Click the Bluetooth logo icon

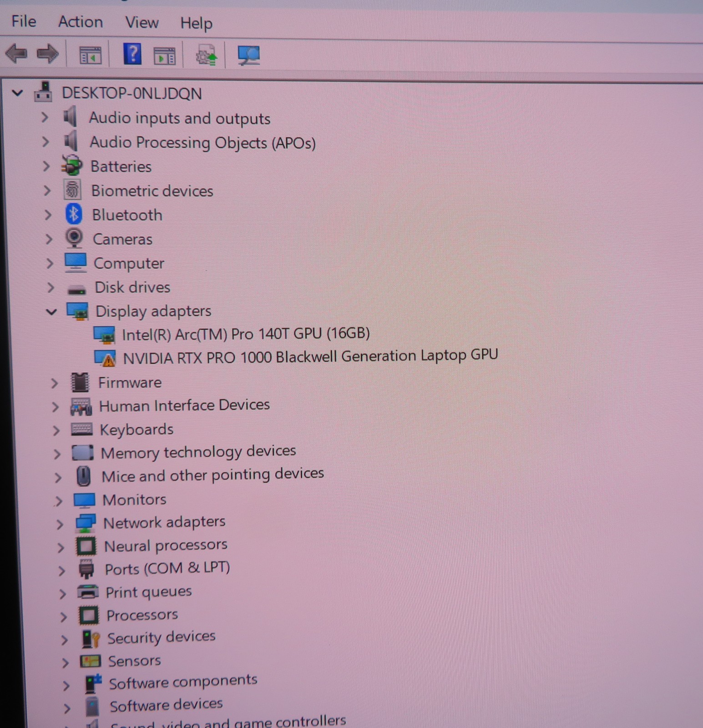[x=73, y=214]
